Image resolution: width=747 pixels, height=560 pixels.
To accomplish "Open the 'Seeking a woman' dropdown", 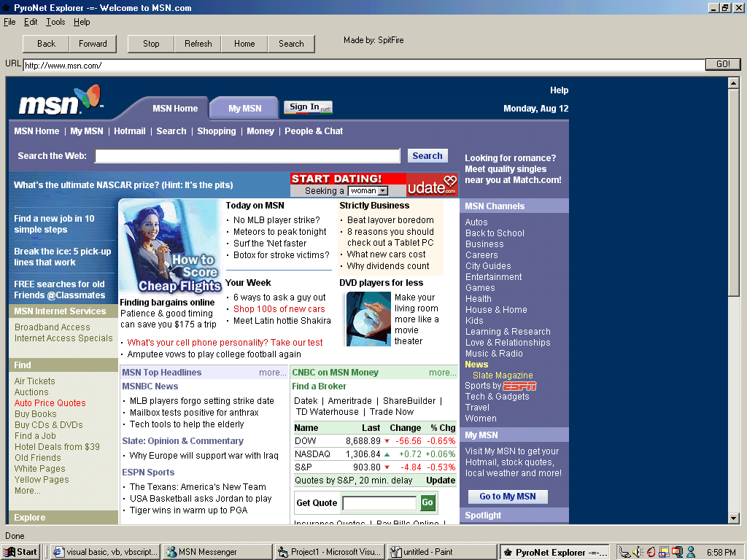I will click(368, 191).
